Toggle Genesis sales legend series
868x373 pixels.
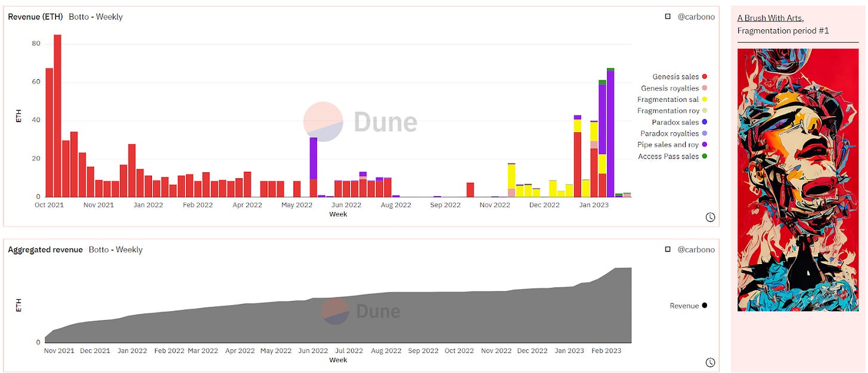(x=680, y=77)
